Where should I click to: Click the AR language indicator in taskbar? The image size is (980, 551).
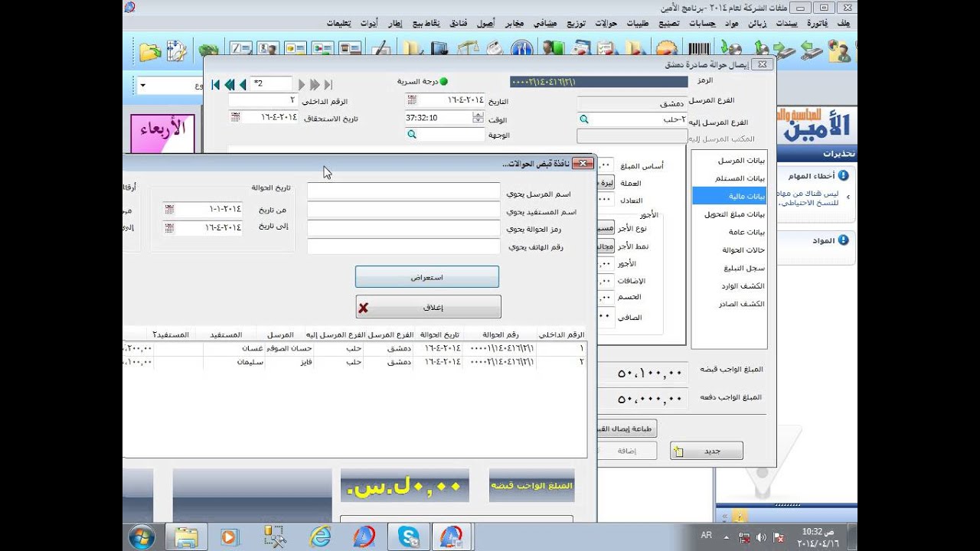(706, 534)
